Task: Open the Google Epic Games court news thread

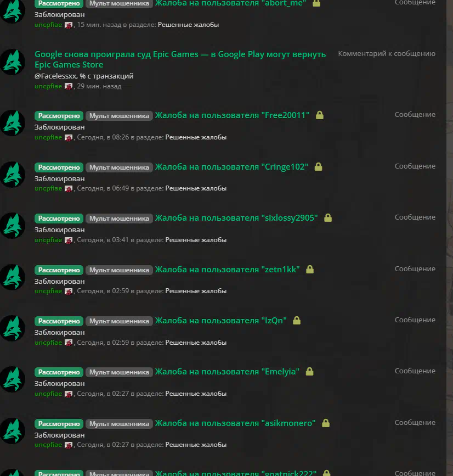Action: point(180,59)
